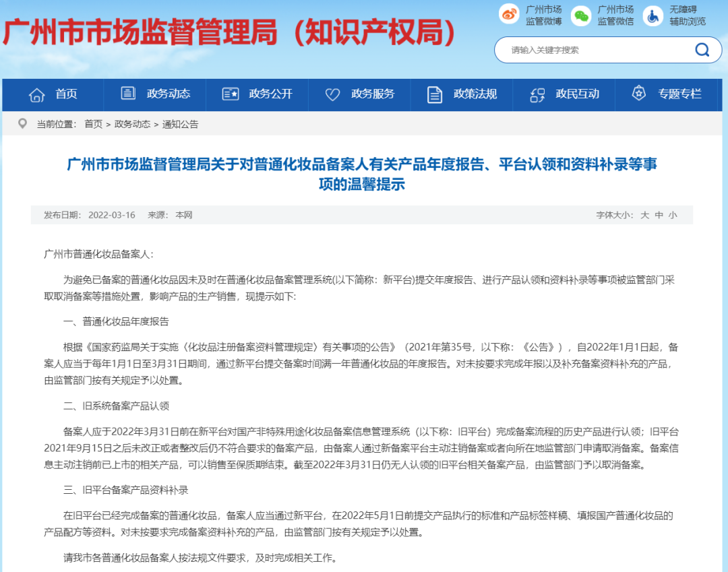Click the search magnifier icon
Viewport: 728px width, 572px height.
702,50
